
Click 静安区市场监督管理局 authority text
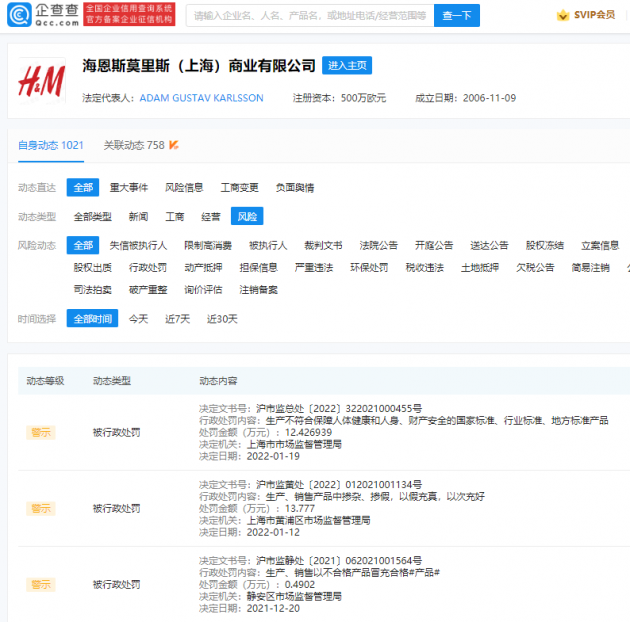(x=294, y=597)
